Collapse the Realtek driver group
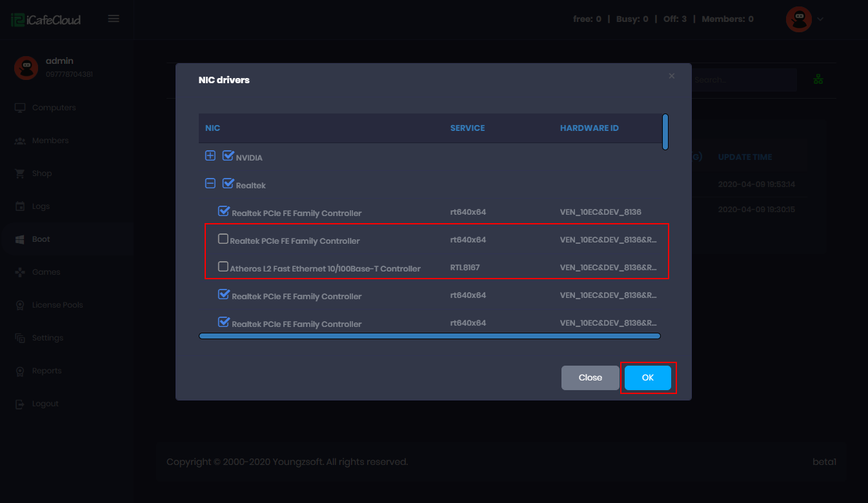Image resolution: width=868 pixels, height=503 pixels. [x=210, y=183]
